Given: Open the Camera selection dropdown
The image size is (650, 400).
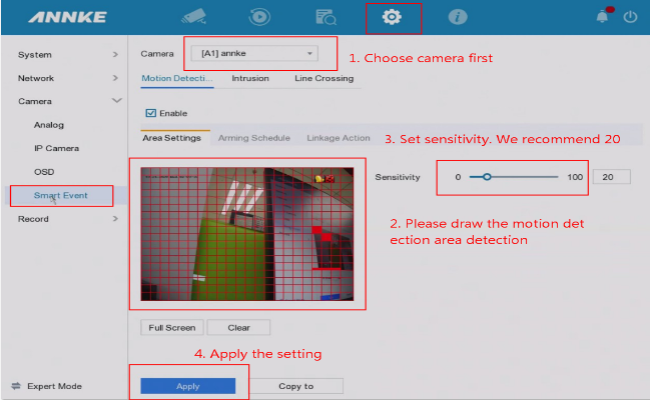Looking at the screenshot, I should tap(257, 53).
